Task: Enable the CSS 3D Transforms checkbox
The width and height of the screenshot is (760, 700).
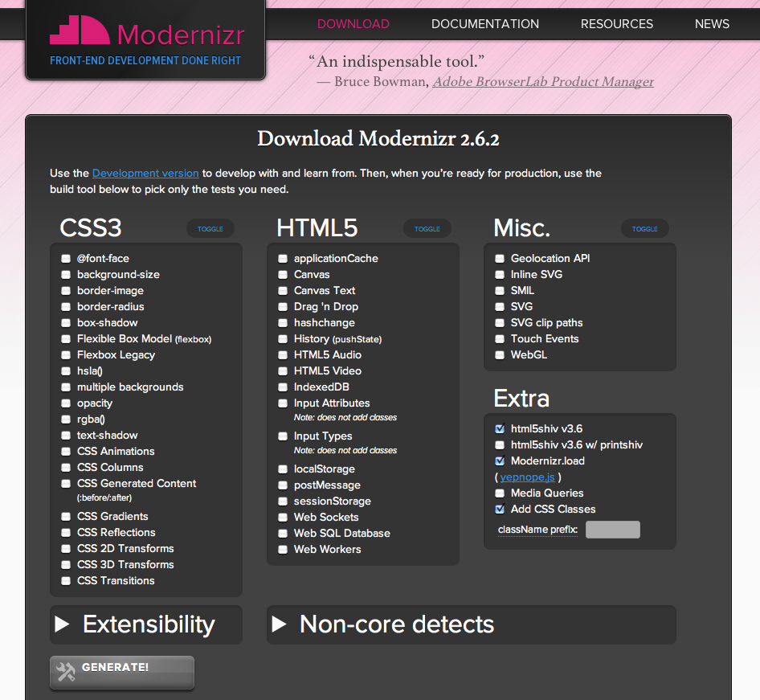Action: [66, 565]
